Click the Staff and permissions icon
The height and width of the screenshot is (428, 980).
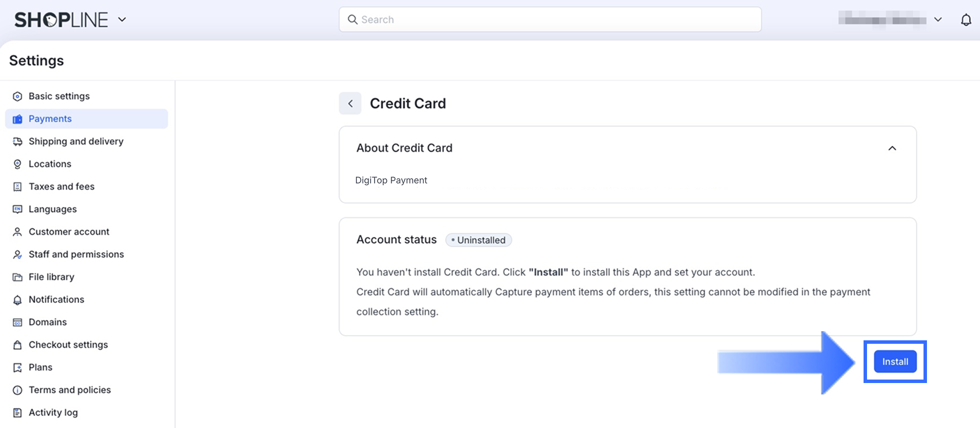pos(17,254)
